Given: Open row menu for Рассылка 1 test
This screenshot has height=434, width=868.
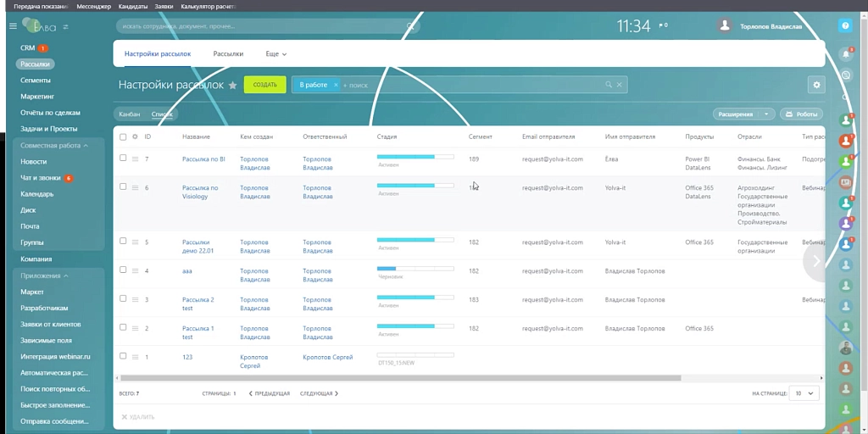Looking at the screenshot, I should [x=135, y=328].
